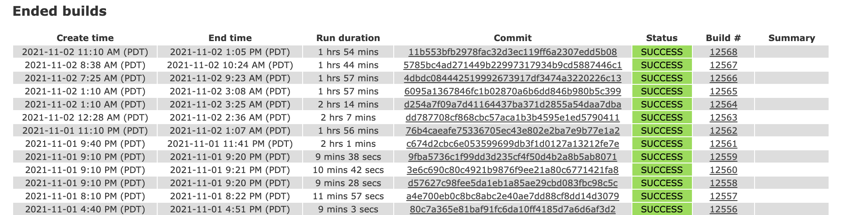Open commit link starting with 5785bc4ad
The image size is (868, 215).
click(x=512, y=65)
